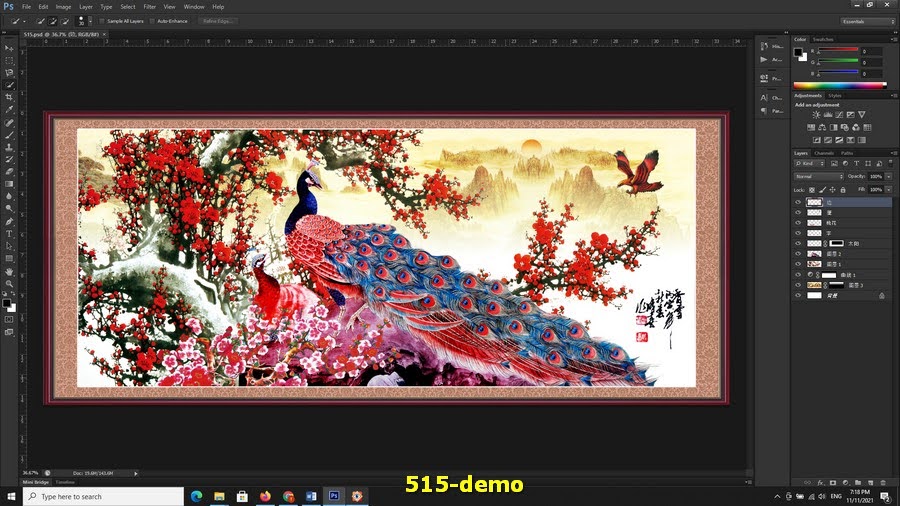This screenshot has height=506, width=900.
Task: Click the Mini Bridge tab at bottom
Action: point(36,482)
